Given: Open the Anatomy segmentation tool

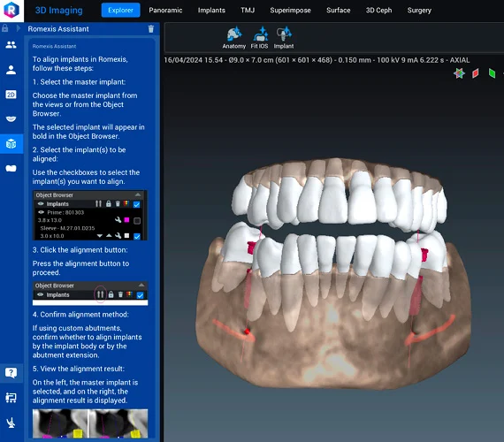Looking at the screenshot, I should (x=233, y=38).
